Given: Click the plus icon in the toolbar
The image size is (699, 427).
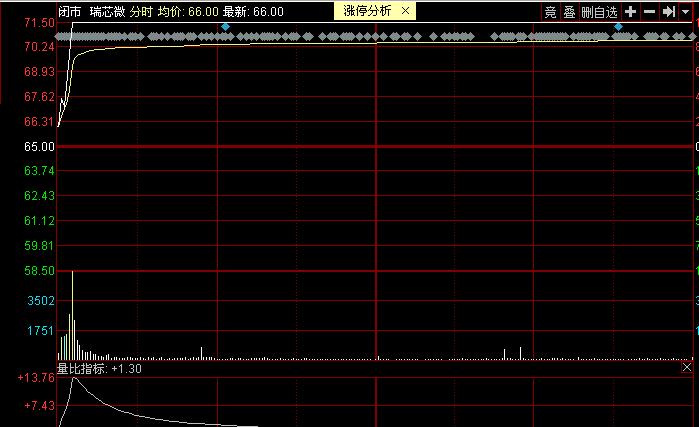Looking at the screenshot, I should (630, 12).
